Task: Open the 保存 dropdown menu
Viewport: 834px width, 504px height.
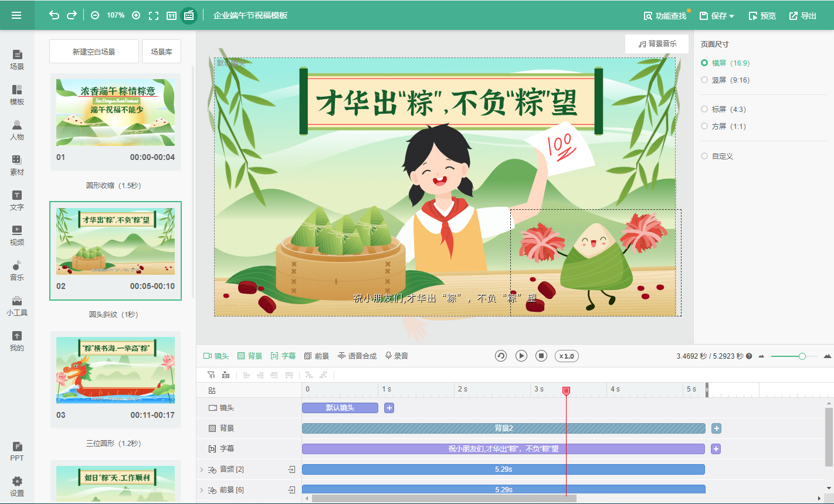Action: tap(717, 16)
